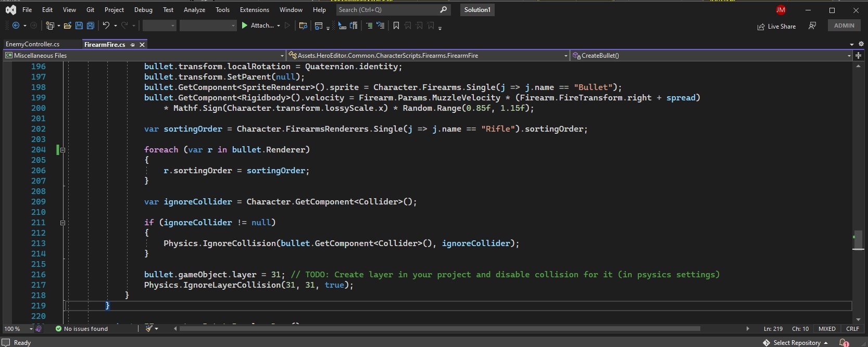Screen dimensions: 868x347
Task: Close the FirearmFire.cs tab
Action: pos(142,45)
